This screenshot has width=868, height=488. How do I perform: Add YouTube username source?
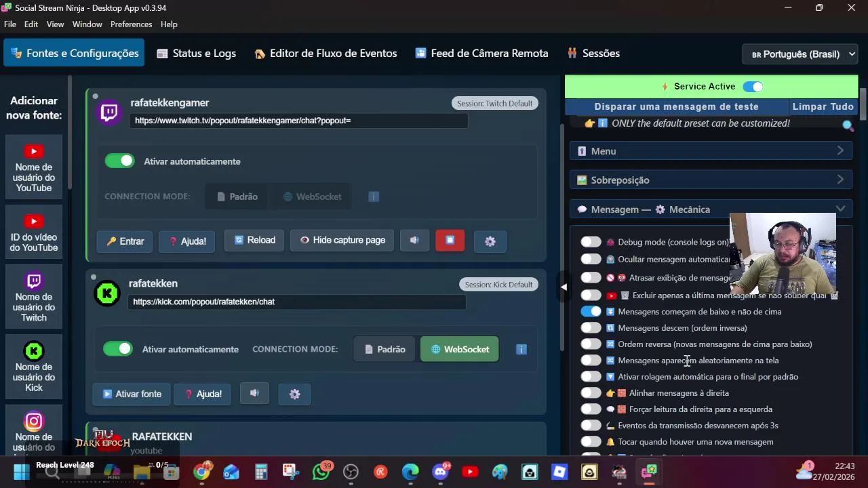coord(34,168)
